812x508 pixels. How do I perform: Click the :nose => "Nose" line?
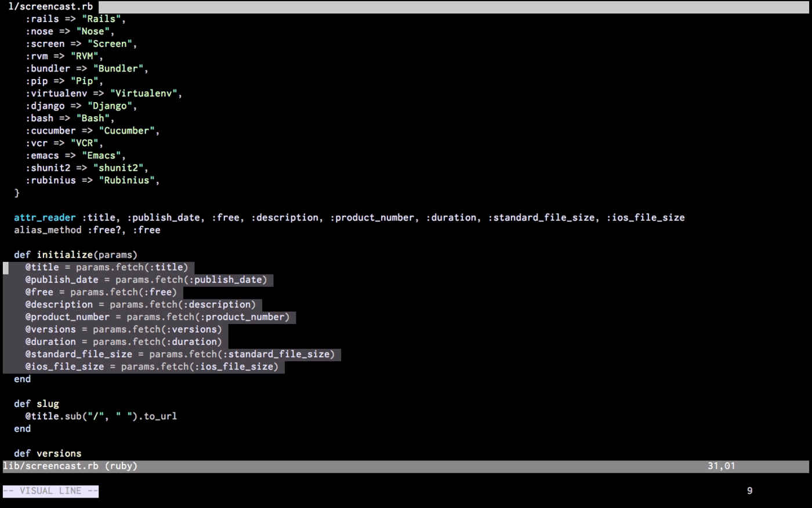coord(70,31)
